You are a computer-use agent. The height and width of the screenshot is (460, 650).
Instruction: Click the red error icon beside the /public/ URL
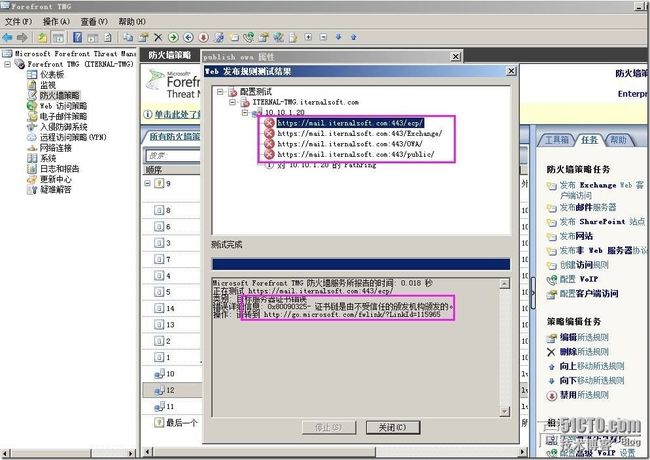pyautogui.click(x=269, y=154)
